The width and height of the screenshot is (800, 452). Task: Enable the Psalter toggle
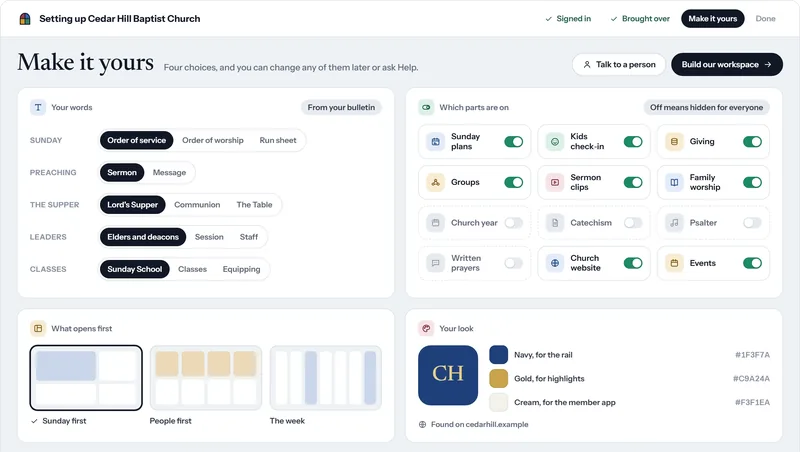pos(753,223)
